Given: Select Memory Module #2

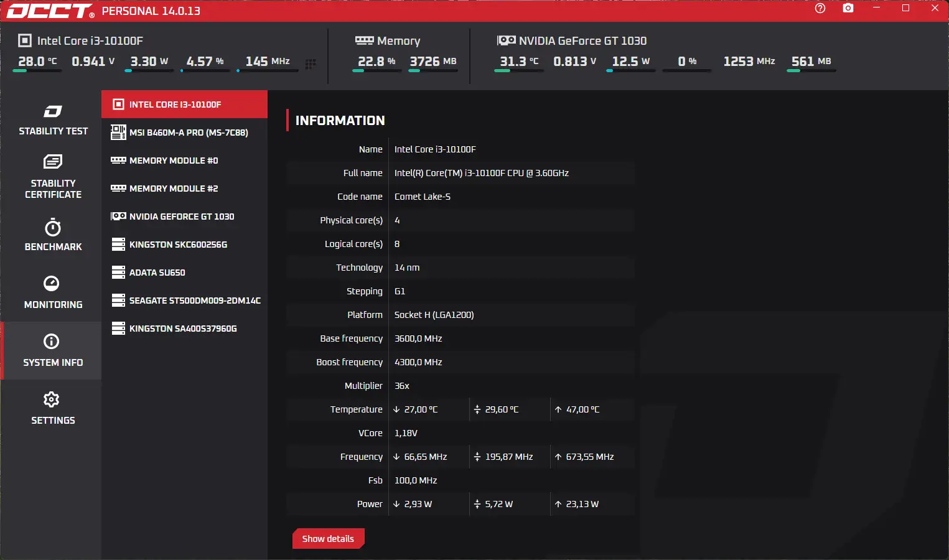Looking at the screenshot, I should point(184,189).
